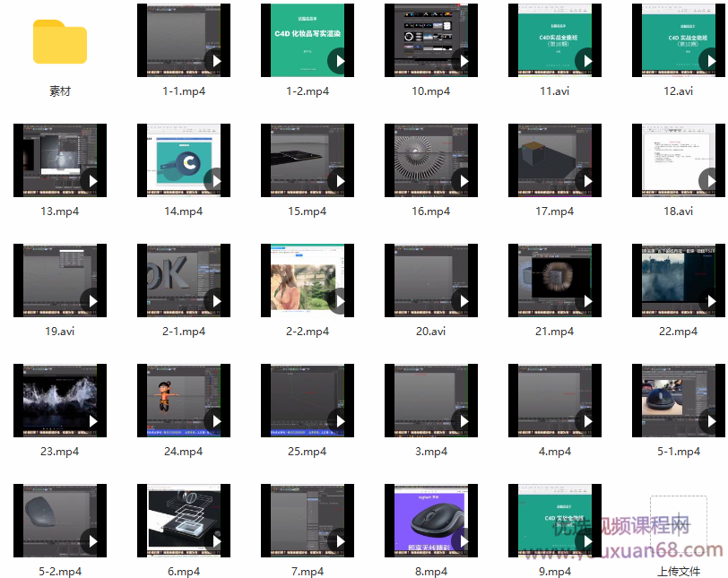
Task: Click the play icon on 10.mp4
Action: pos(463,61)
